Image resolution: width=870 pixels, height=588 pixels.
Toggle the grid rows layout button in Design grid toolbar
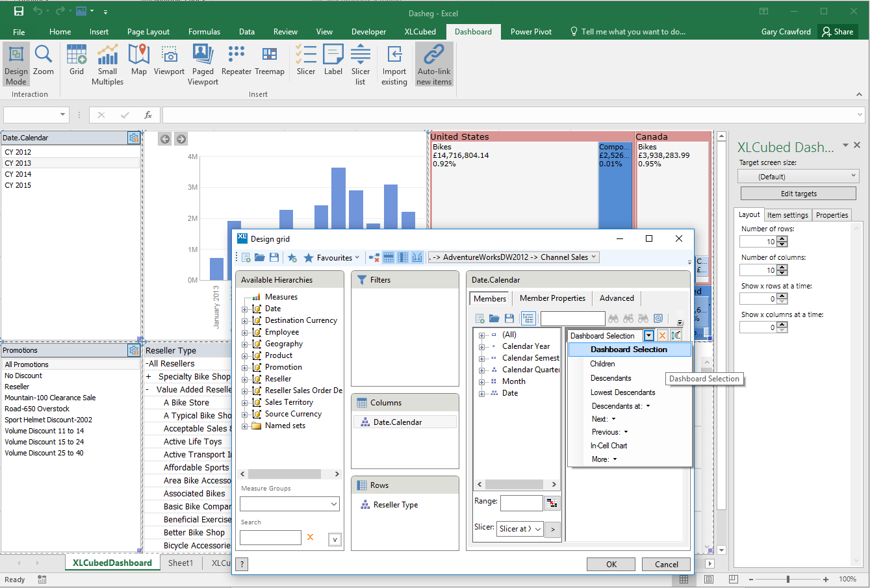coord(389,258)
